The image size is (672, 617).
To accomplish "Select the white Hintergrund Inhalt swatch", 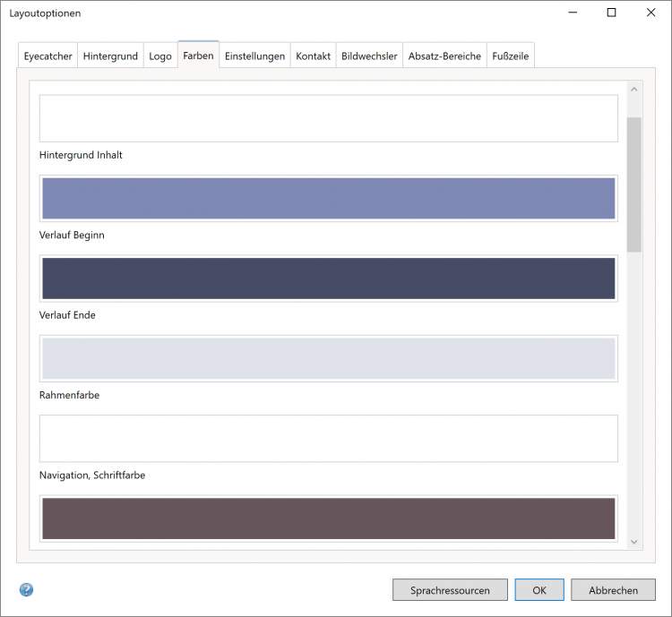I will tap(328, 118).
